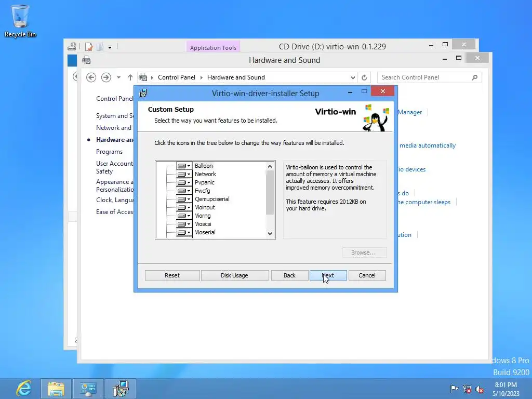Click feature tree scroll up arrow
The height and width of the screenshot is (399, 532).
pos(270,166)
